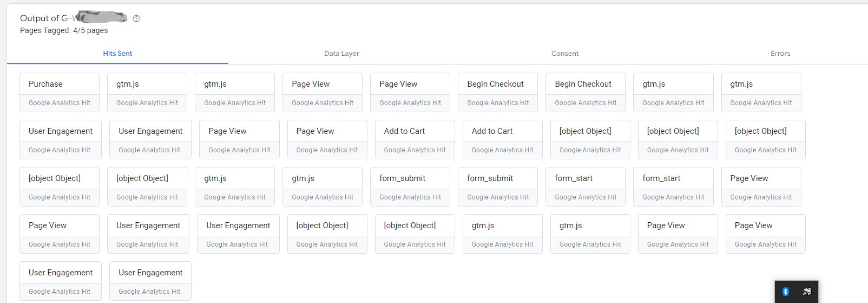
Task: Open the Consent tab
Action: point(565,54)
